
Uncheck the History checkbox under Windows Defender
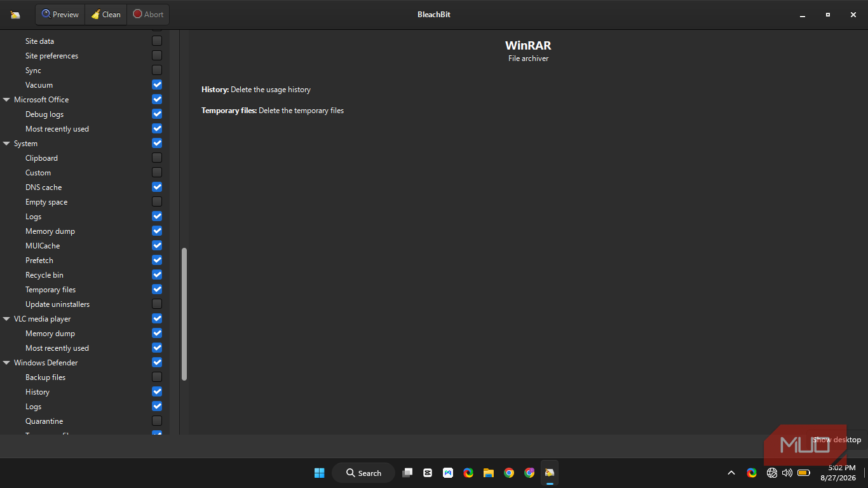point(157,391)
